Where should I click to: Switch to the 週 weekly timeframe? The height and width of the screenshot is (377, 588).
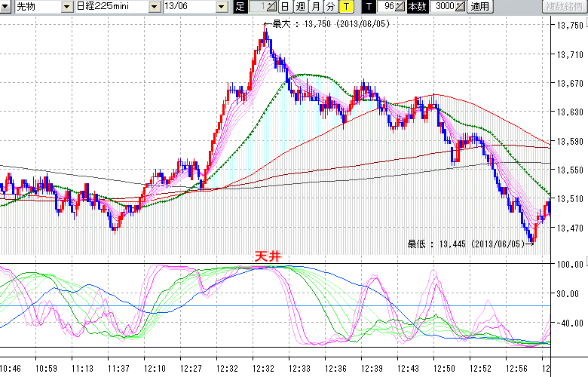[x=300, y=7]
